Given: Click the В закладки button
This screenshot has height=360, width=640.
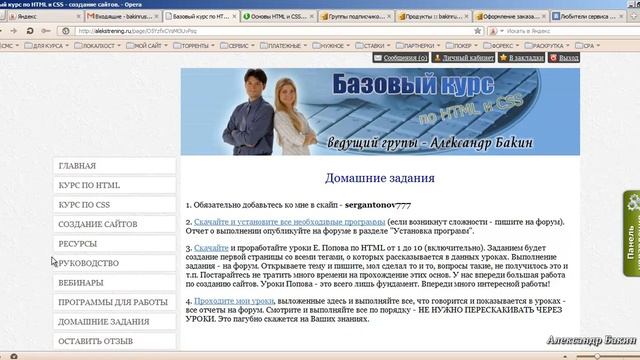Looking at the screenshot, I should pos(521,58).
